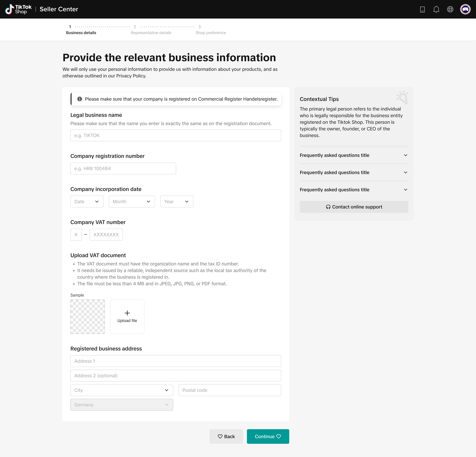Expand the first frequently asked question

[x=354, y=155]
